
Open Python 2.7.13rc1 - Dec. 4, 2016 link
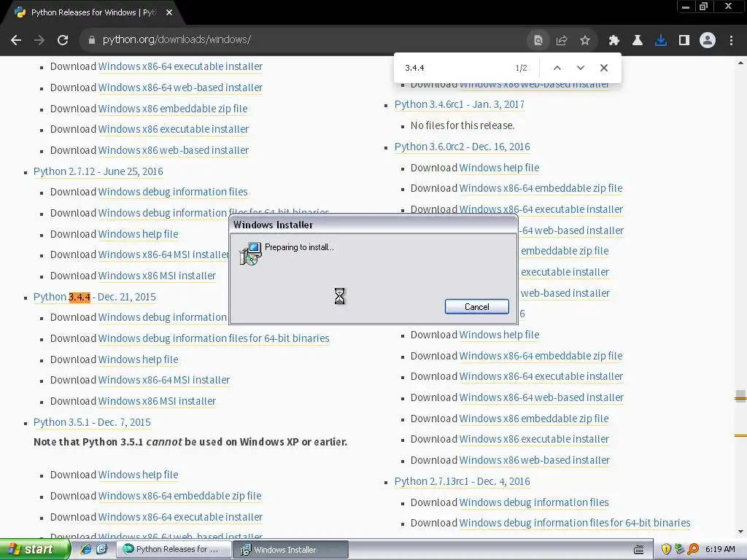click(462, 481)
